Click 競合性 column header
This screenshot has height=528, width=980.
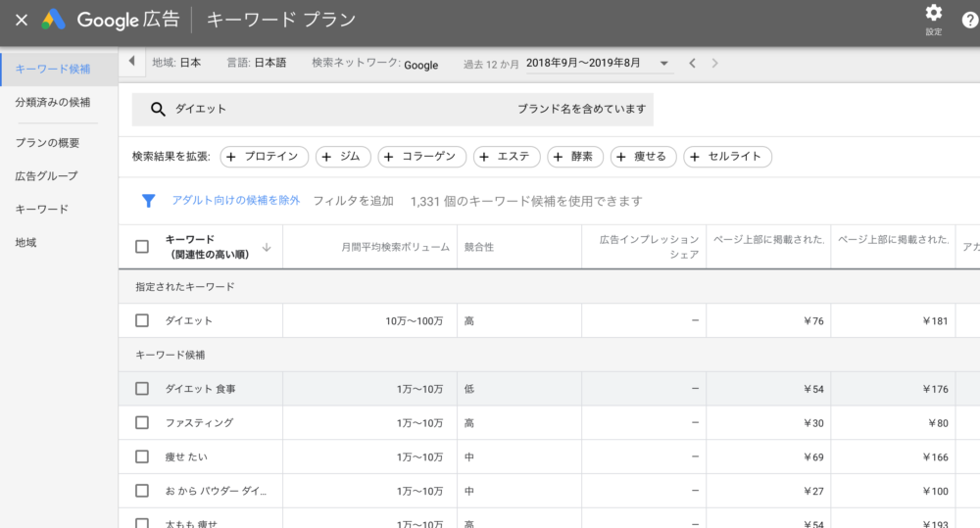(479, 248)
